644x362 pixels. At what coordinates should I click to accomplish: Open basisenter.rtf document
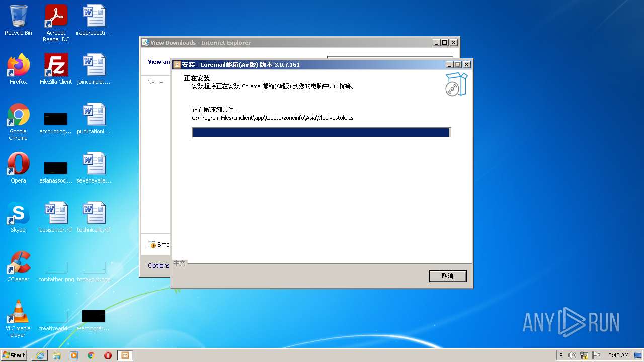tap(56, 217)
